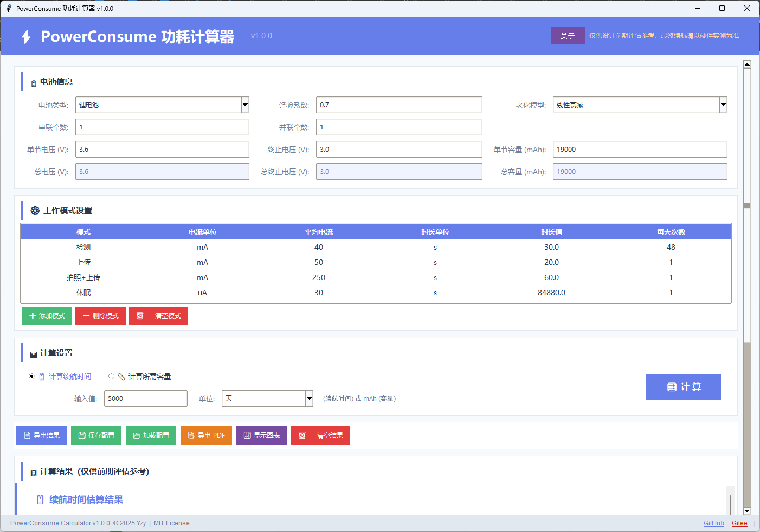760x532 pixels.
Task: Click the 模式 column header
Action: pos(83,232)
